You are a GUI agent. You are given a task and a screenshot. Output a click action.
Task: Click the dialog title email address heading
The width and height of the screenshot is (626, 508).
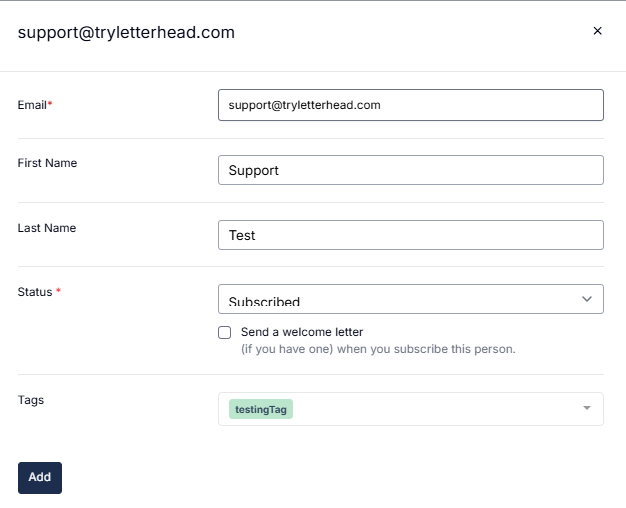tap(126, 32)
